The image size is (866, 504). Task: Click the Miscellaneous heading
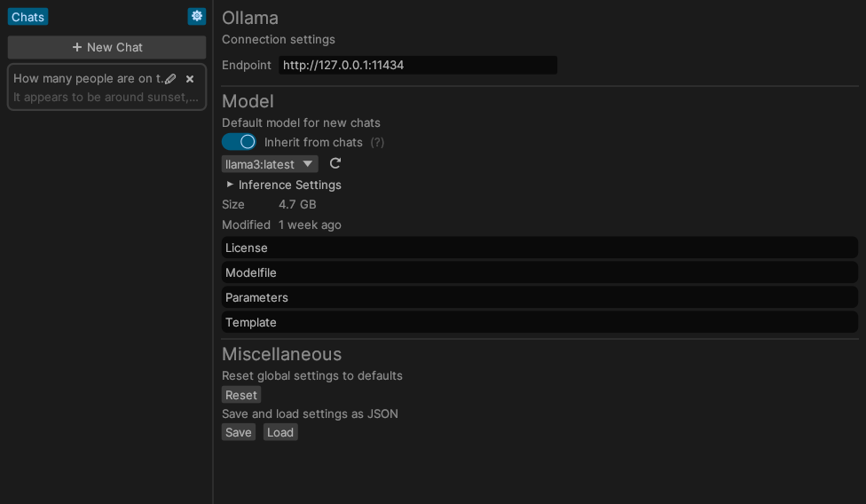pyautogui.click(x=281, y=354)
